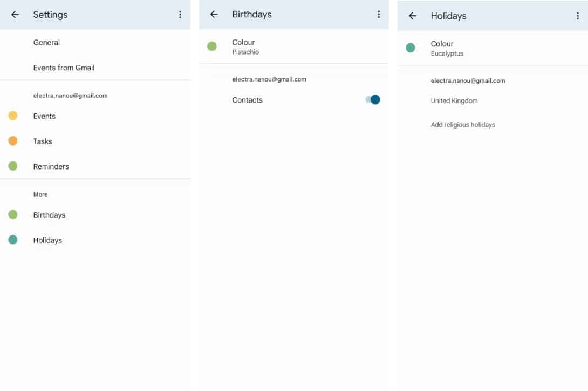The image size is (588, 391).
Task: Open Birthdays in the More section
Action: tap(49, 215)
